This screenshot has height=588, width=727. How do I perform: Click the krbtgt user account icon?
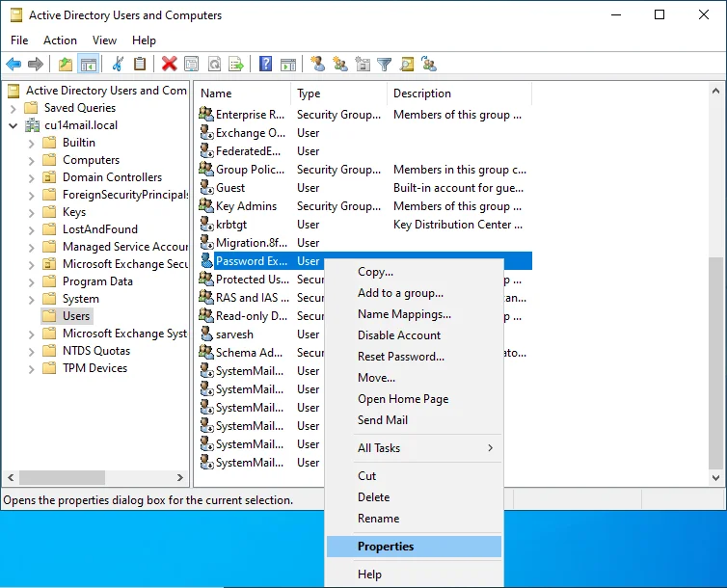(x=206, y=225)
